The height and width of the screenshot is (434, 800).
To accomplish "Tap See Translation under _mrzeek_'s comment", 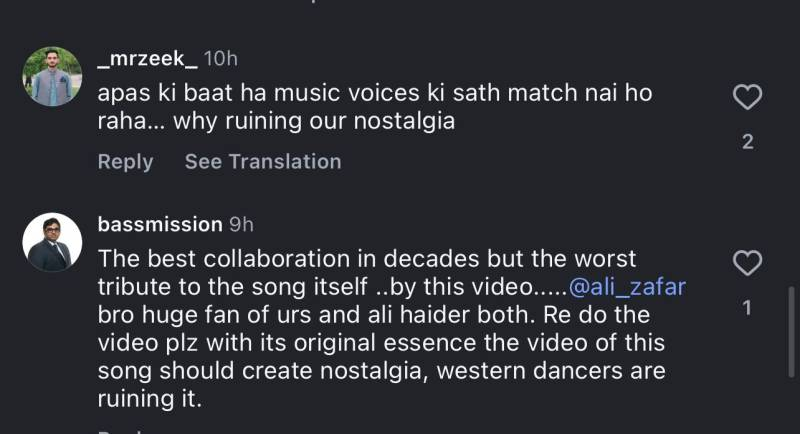I will tap(262, 161).
